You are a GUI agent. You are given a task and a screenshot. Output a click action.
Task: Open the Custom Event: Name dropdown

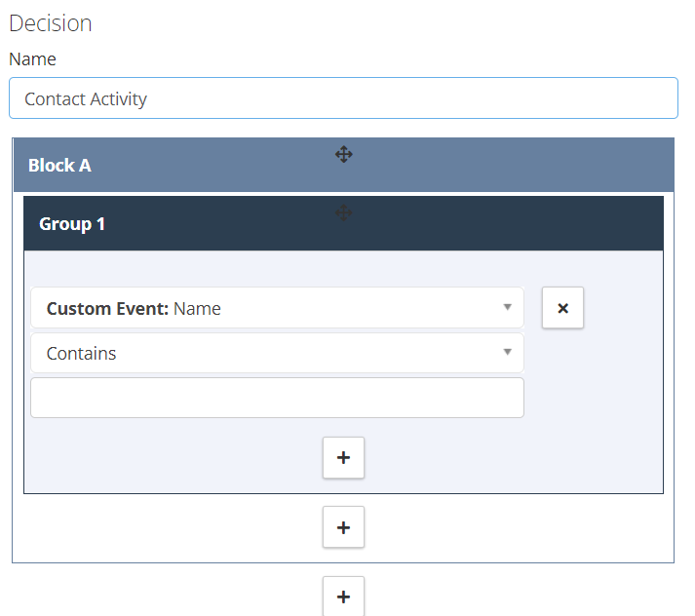(x=277, y=308)
